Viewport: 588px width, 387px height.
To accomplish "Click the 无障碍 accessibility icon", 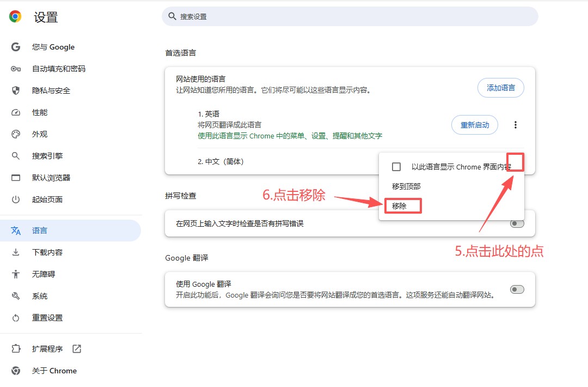I will (15, 274).
